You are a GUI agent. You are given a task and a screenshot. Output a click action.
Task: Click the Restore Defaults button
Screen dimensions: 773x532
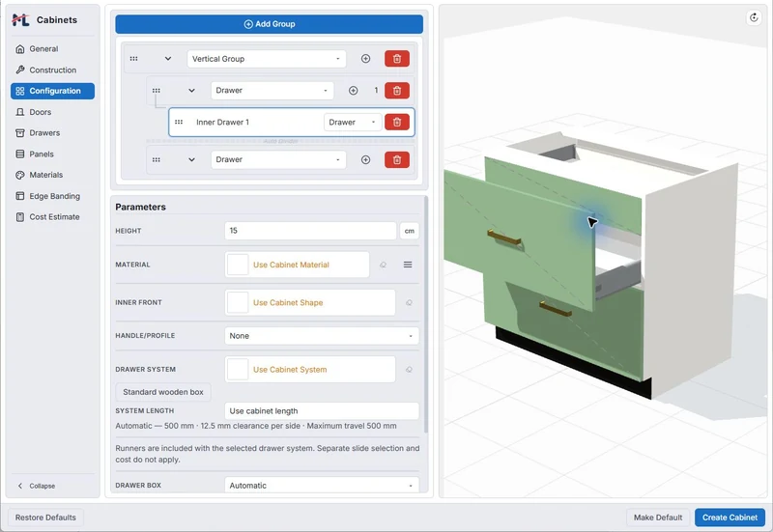click(45, 518)
